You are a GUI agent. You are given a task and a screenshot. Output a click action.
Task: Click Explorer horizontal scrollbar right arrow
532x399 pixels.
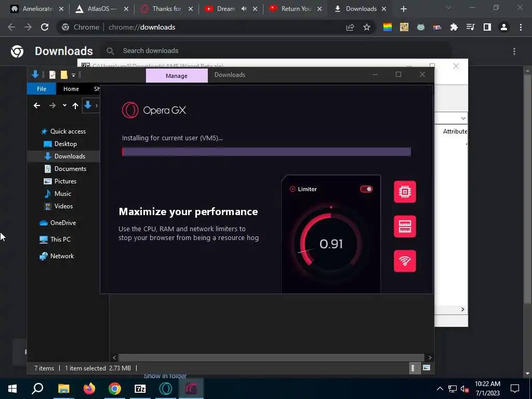430,357
